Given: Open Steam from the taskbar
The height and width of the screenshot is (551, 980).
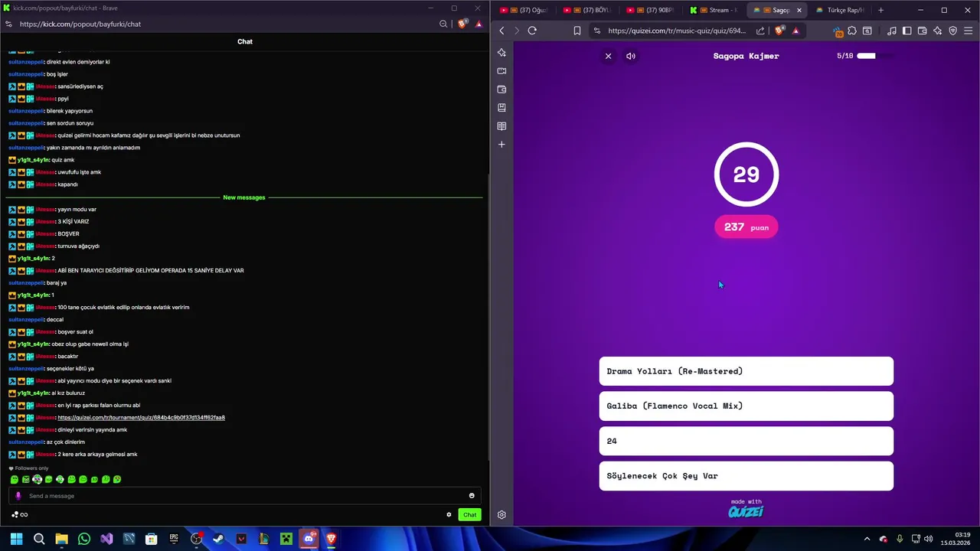Looking at the screenshot, I should coord(219,539).
